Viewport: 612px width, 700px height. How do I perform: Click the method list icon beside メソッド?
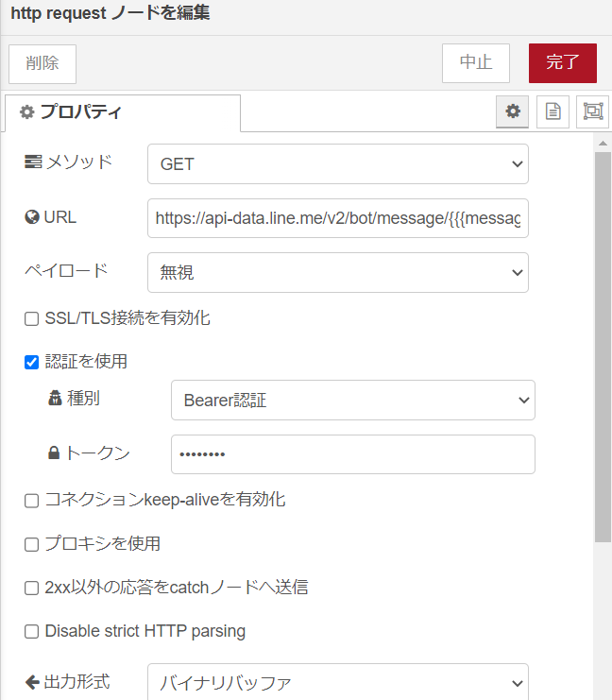point(33,162)
